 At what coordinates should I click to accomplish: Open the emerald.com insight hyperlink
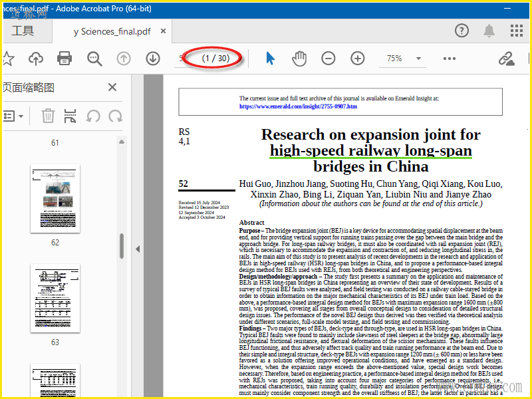298,106
